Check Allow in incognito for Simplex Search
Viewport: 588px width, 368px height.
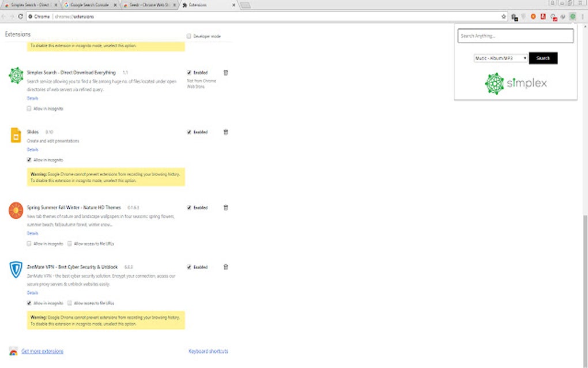point(29,108)
